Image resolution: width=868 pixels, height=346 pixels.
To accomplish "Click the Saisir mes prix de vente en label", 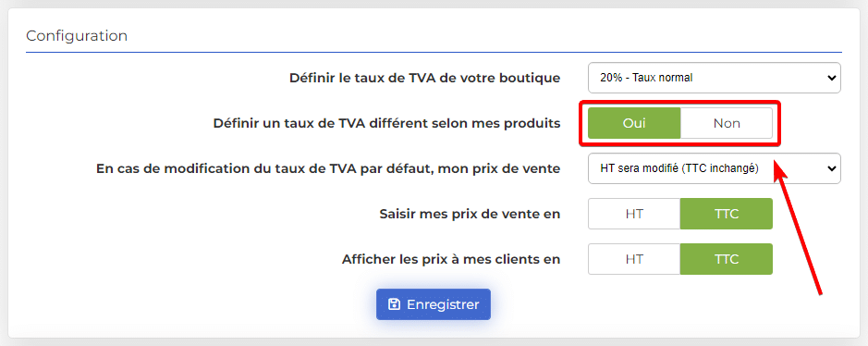I will click(x=470, y=214).
